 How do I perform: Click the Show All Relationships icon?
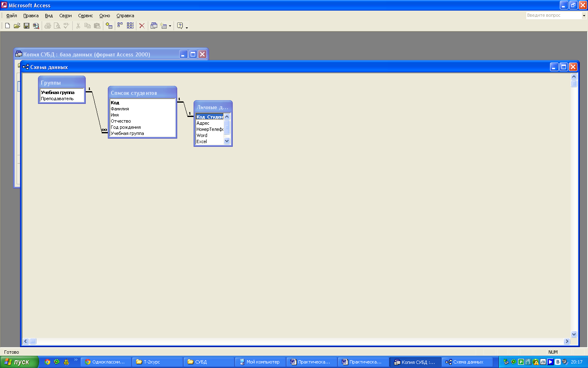(x=130, y=26)
